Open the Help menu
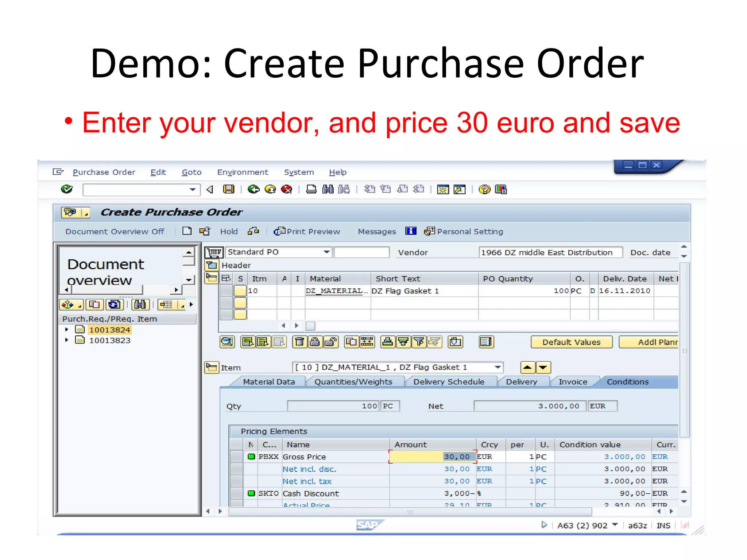The image size is (747, 560). tap(338, 172)
